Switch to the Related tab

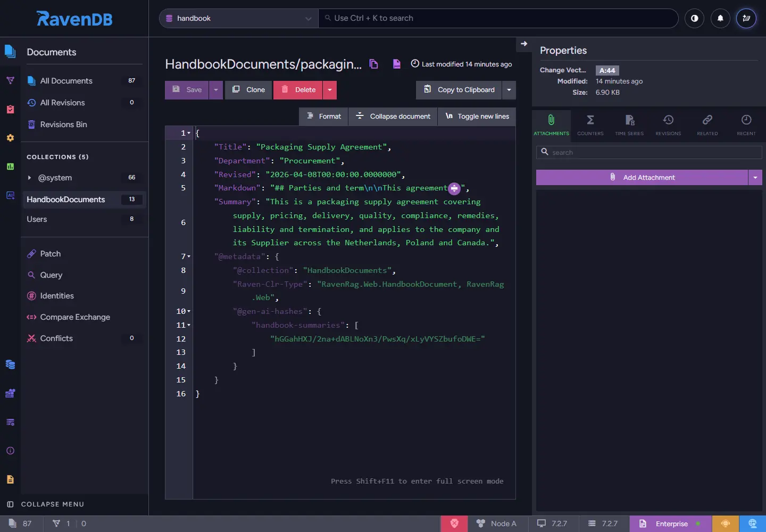pyautogui.click(x=707, y=125)
